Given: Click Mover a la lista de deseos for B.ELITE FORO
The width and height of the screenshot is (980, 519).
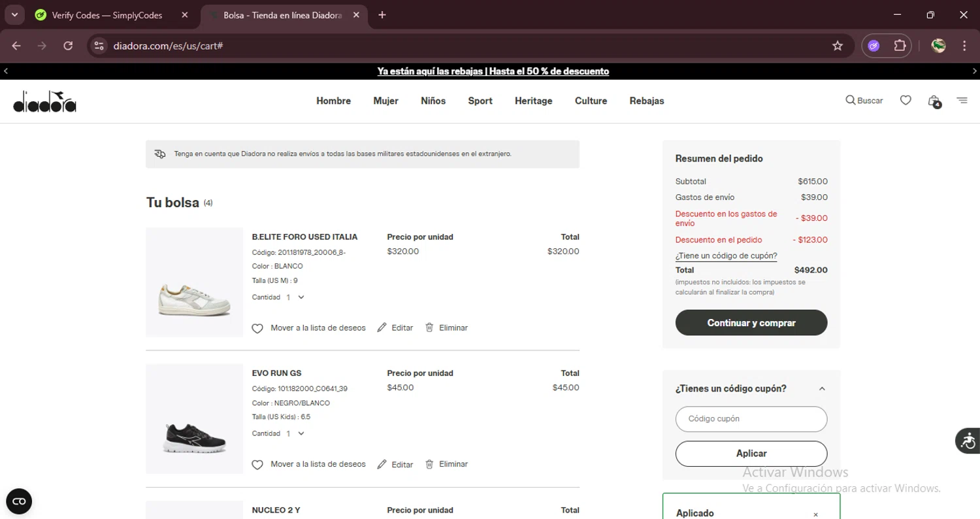Looking at the screenshot, I should [x=318, y=327].
